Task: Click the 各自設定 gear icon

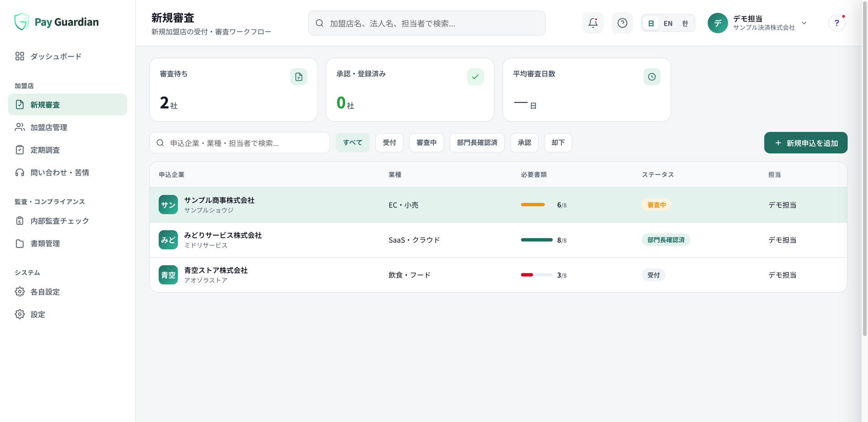Action: coord(19,292)
